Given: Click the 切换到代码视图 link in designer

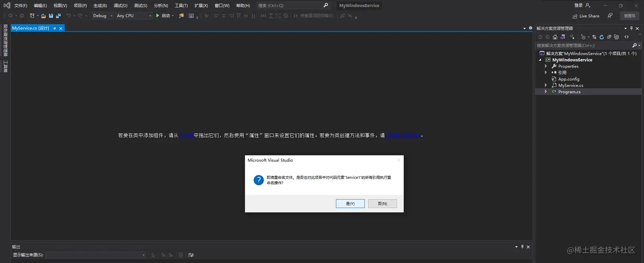Looking at the screenshot, I should [x=403, y=135].
